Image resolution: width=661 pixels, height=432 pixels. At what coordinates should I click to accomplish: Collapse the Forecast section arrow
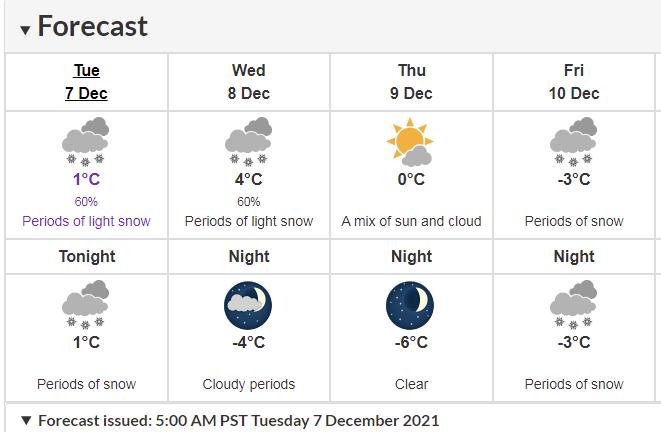tap(25, 29)
